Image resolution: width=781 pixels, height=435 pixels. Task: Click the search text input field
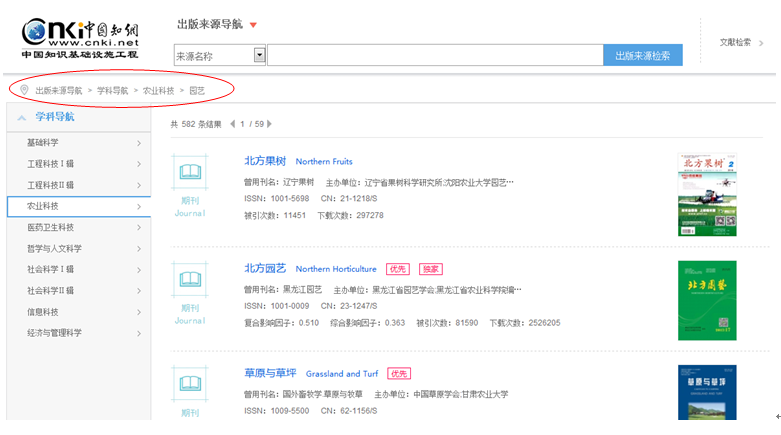(x=435, y=56)
